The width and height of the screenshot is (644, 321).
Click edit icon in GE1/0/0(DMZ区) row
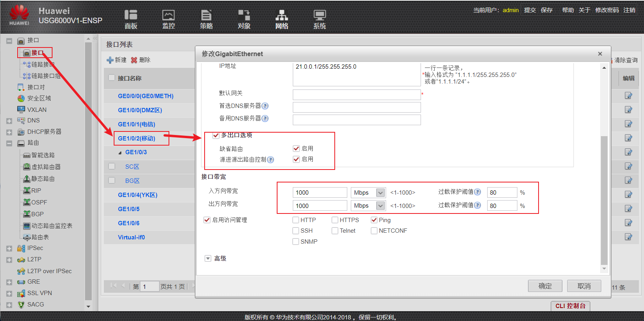pyautogui.click(x=628, y=109)
